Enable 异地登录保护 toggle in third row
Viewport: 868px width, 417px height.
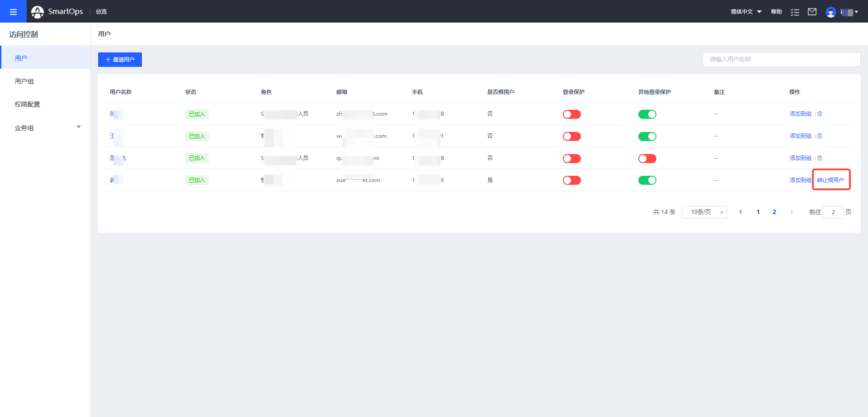point(647,159)
